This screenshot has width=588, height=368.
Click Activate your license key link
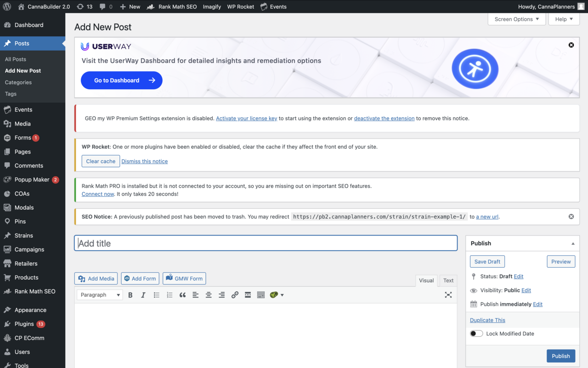(x=247, y=118)
